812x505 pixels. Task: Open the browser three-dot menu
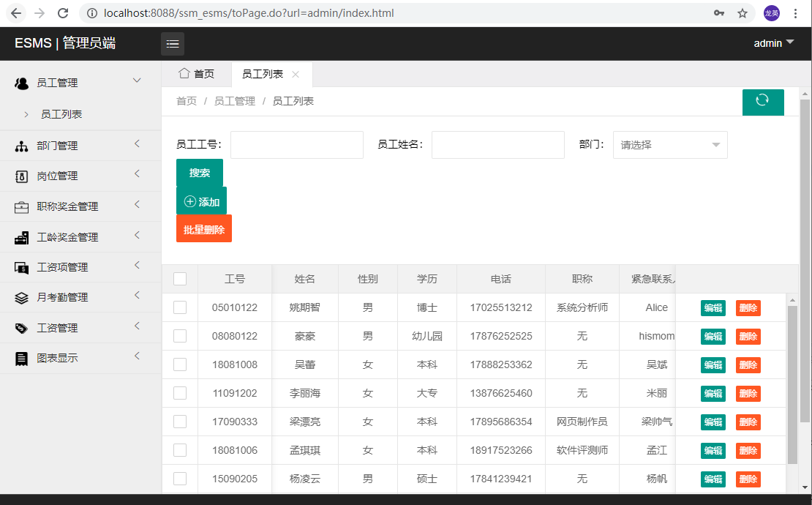[795, 13]
